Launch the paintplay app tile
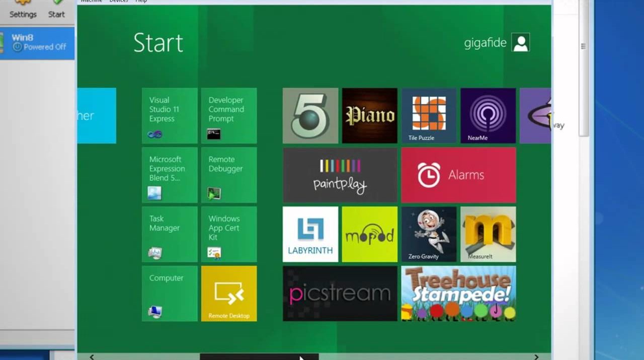644x360 pixels. tap(340, 175)
